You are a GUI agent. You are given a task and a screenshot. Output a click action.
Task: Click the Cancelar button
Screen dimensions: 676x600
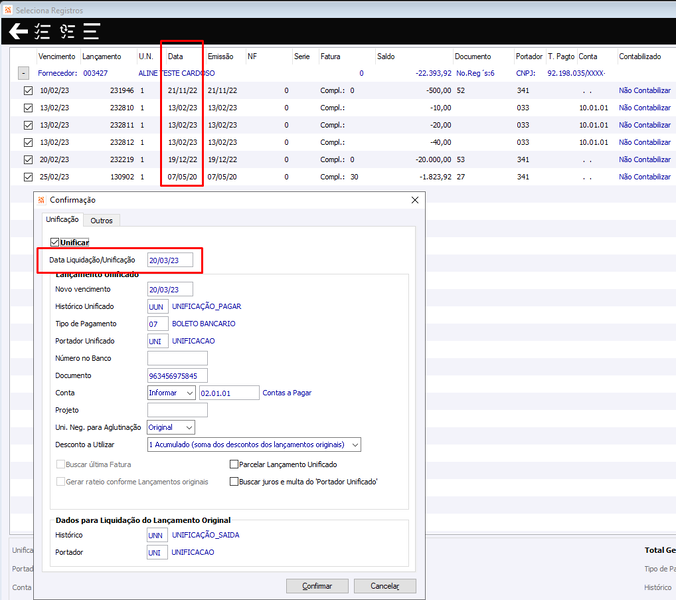(385, 586)
